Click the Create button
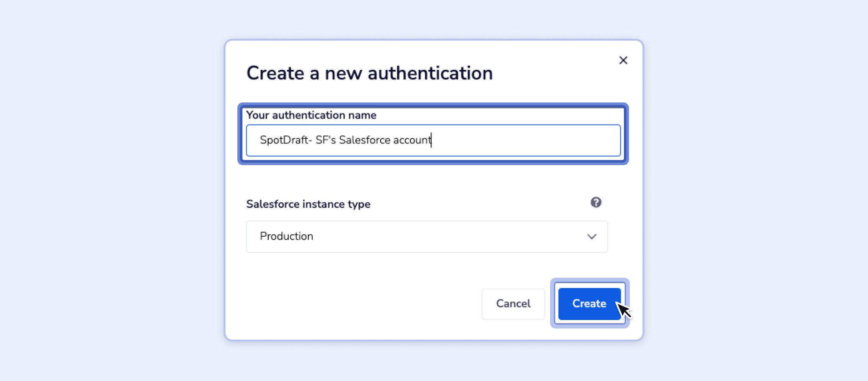This screenshot has height=381, width=868. [589, 304]
